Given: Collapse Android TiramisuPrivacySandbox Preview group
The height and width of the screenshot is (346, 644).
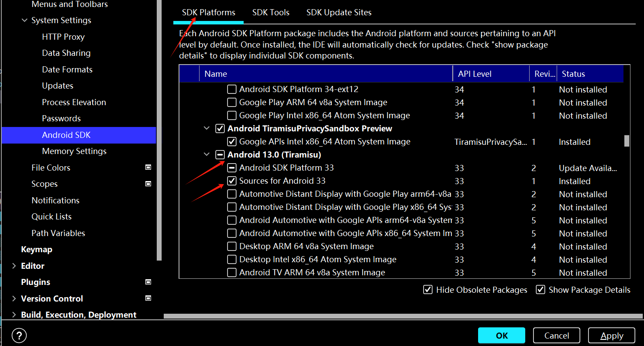Looking at the screenshot, I should tap(207, 129).
